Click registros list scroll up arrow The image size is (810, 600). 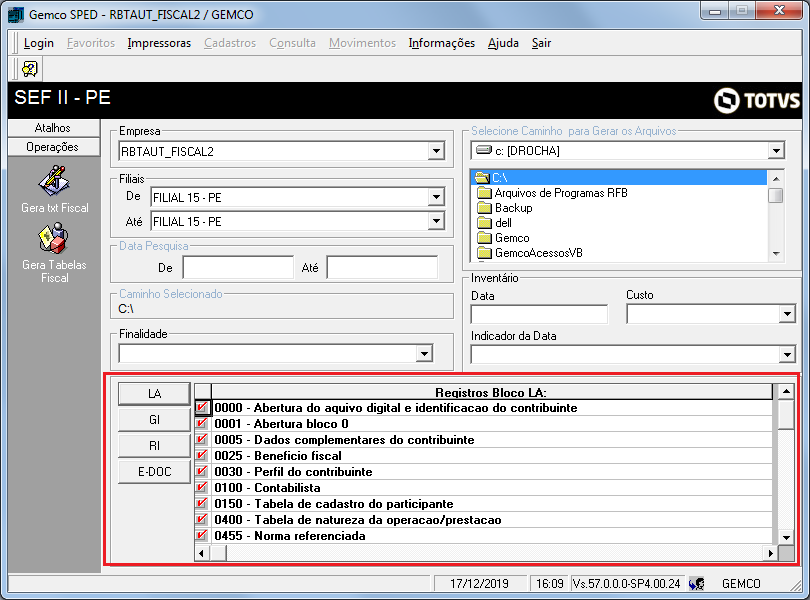click(x=786, y=391)
